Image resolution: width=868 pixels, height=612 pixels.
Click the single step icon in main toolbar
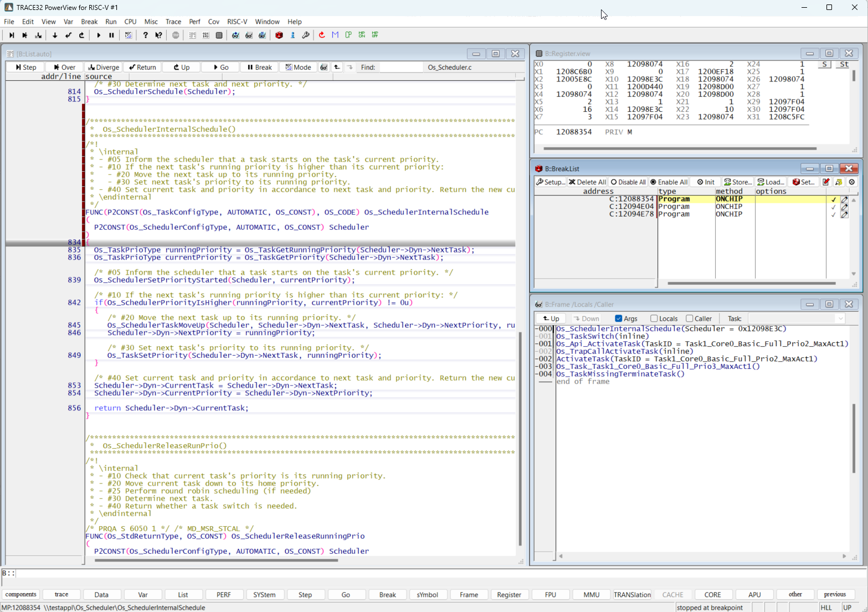pos(11,35)
